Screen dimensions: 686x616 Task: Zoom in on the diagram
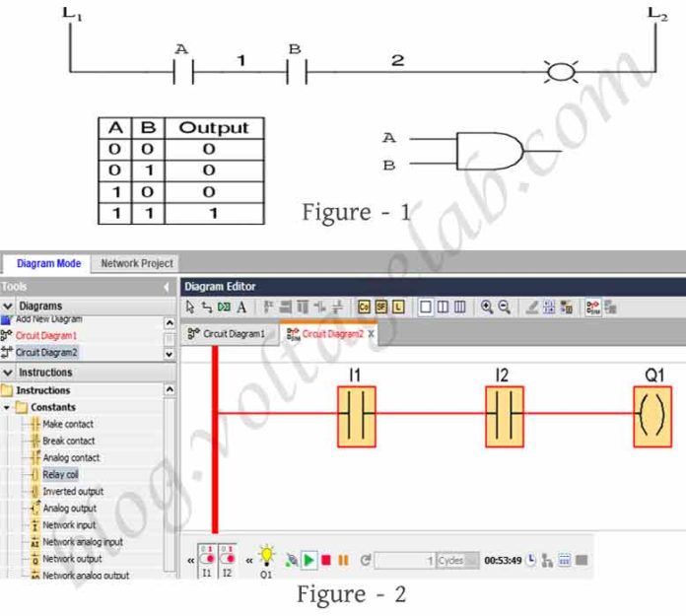tap(487, 308)
